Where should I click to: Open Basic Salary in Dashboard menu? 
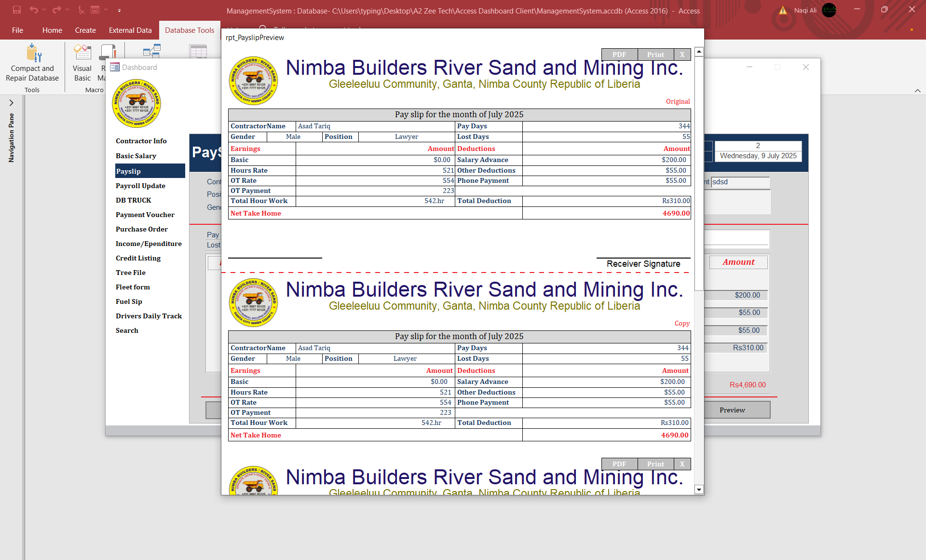pyautogui.click(x=136, y=156)
